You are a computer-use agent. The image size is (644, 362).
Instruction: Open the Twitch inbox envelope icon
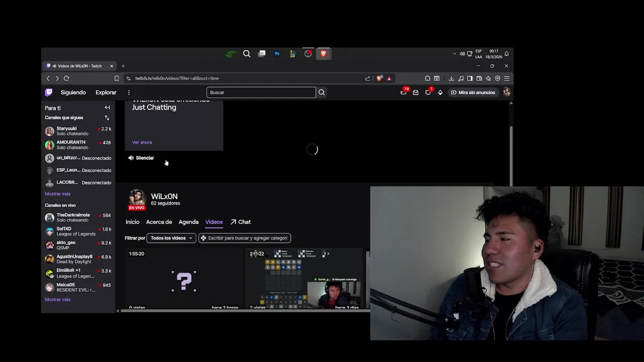click(416, 93)
